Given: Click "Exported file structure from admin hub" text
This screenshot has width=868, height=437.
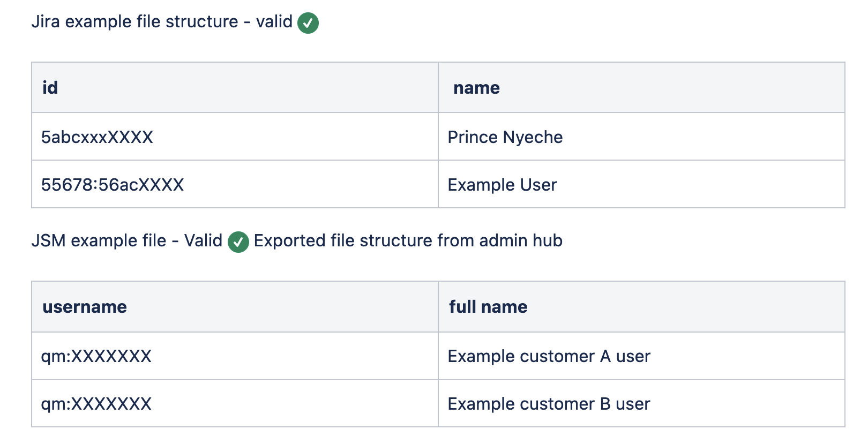Looking at the screenshot, I should coord(408,241).
